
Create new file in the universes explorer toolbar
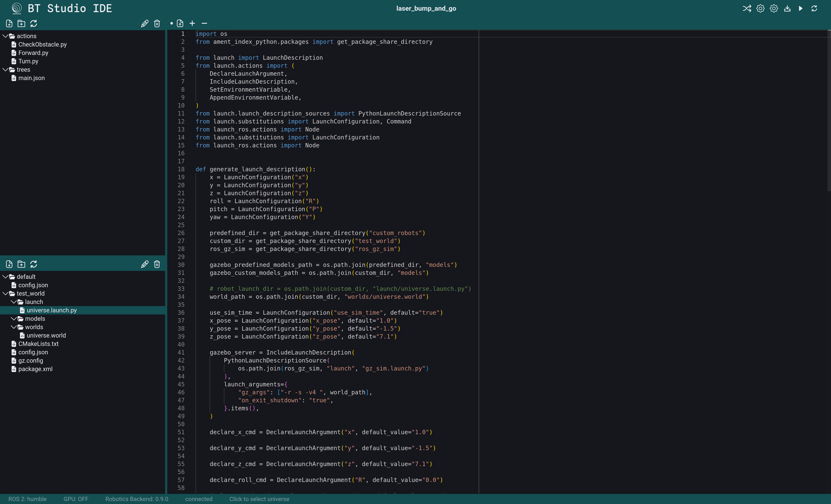coord(9,264)
